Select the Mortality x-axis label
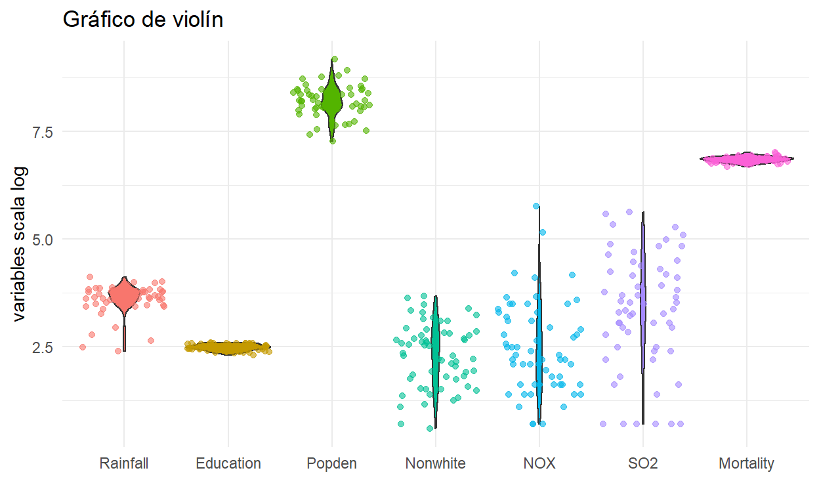 click(x=747, y=464)
